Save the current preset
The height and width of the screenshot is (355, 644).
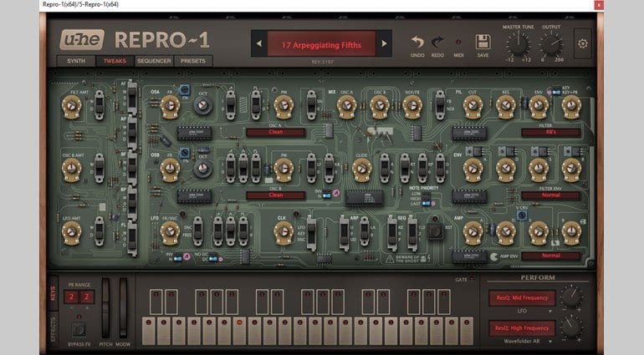(x=483, y=43)
